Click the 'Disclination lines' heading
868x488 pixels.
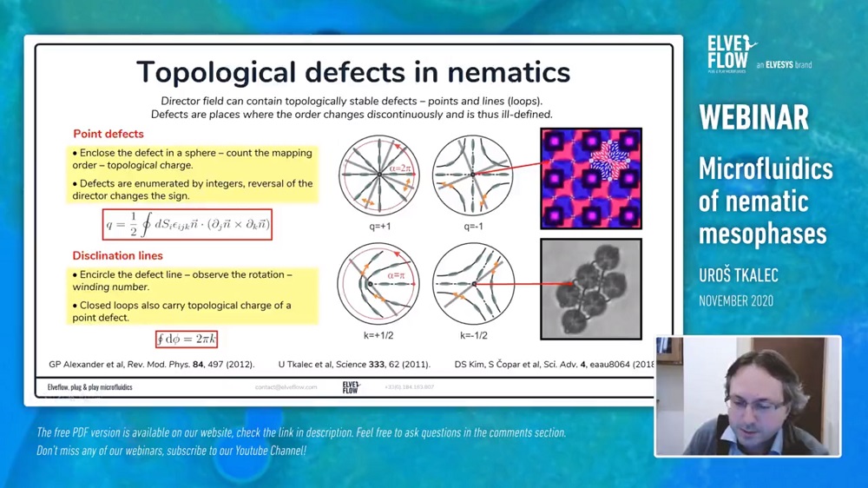click(x=117, y=255)
